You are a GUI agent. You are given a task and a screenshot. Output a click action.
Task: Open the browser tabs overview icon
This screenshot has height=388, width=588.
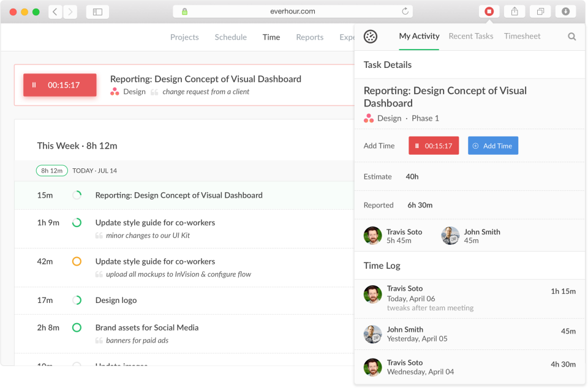point(540,12)
